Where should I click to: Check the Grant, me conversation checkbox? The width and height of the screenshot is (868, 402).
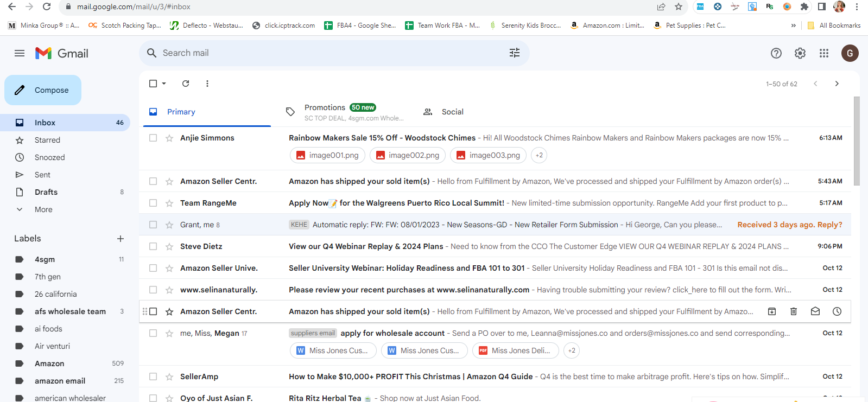click(x=153, y=225)
